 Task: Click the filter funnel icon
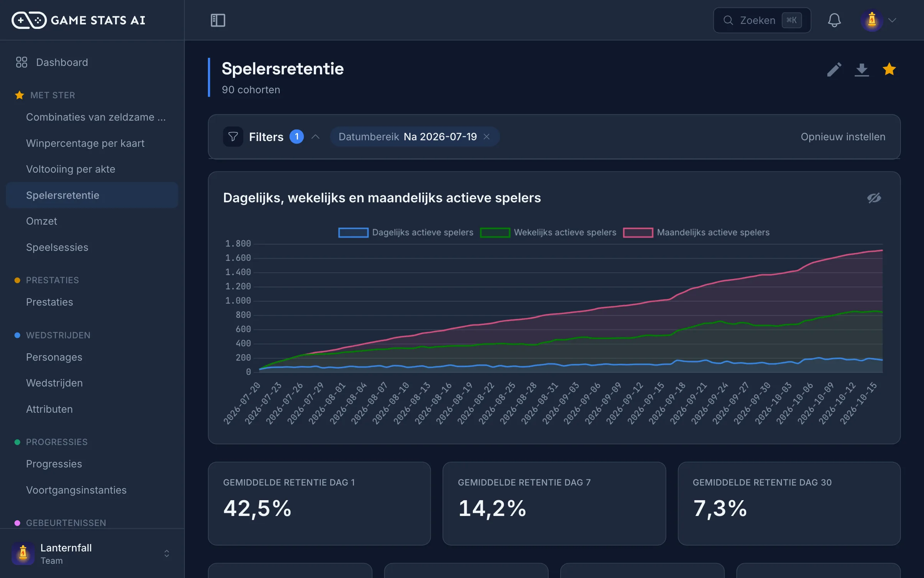pyautogui.click(x=233, y=137)
